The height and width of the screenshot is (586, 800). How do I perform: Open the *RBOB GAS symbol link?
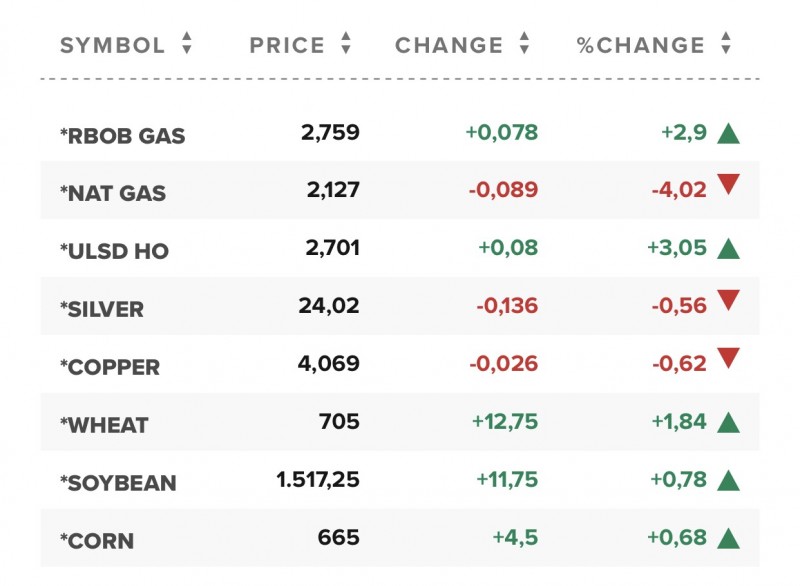(123, 136)
